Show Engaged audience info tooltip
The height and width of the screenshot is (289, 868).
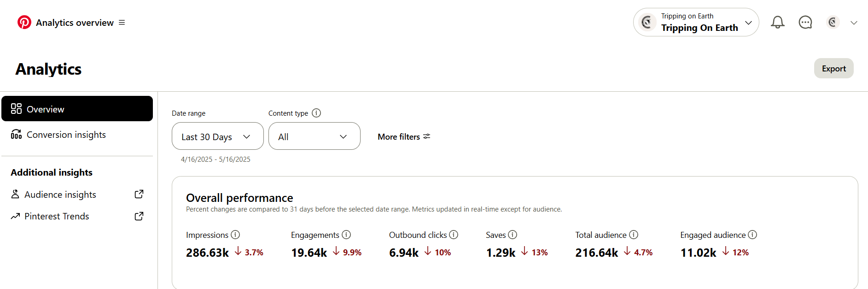pos(752,235)
